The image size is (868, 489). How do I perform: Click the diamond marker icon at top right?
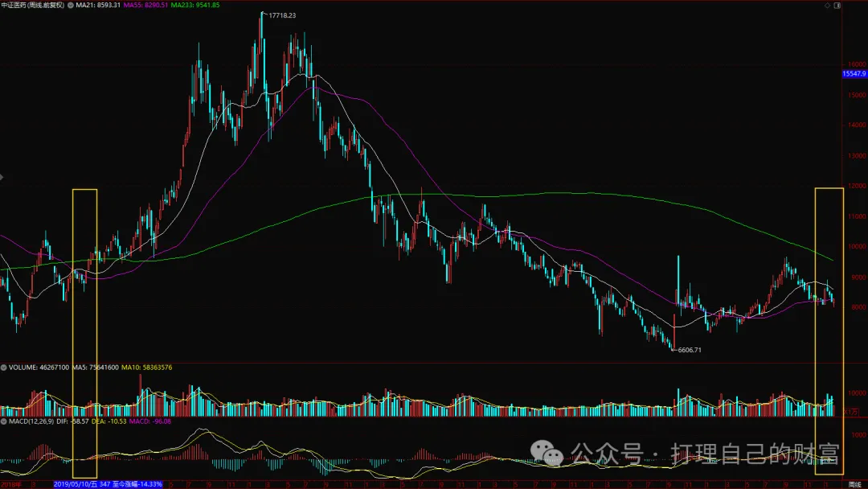click(827, 5)
